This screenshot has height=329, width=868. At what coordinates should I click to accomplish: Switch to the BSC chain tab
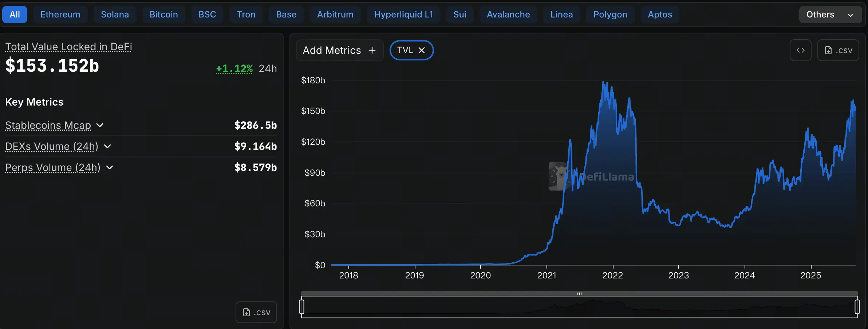click(x=207, y=15)
